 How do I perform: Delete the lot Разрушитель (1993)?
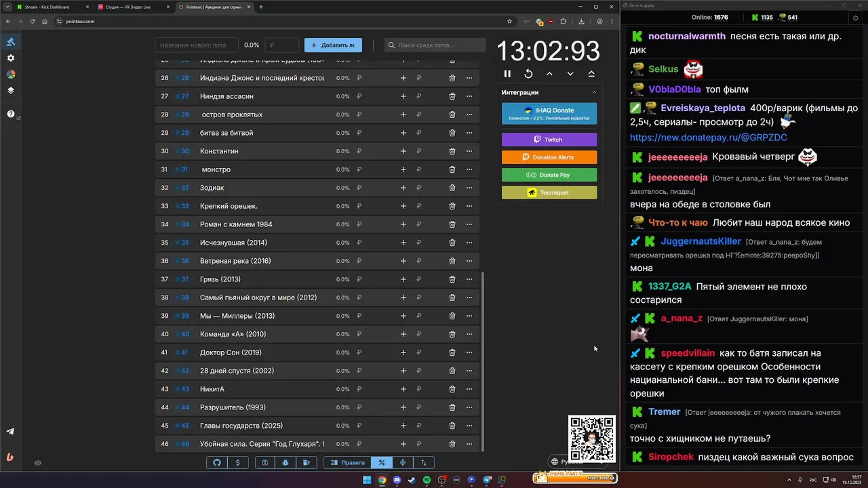coord(452,407)
